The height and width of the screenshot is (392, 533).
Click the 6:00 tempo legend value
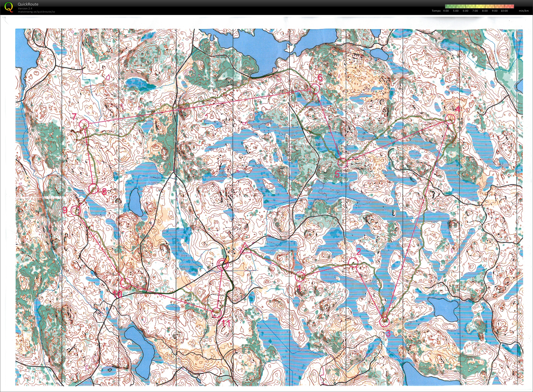465,11
